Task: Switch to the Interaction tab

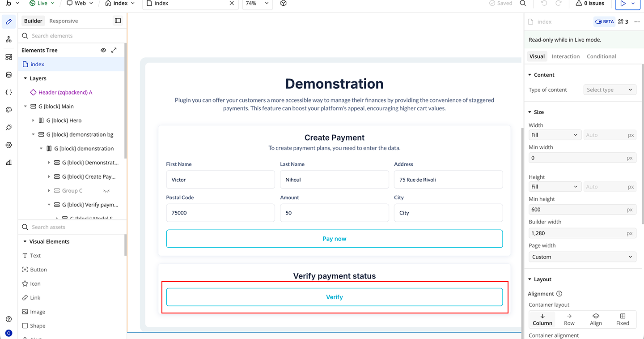Action: 566,56
